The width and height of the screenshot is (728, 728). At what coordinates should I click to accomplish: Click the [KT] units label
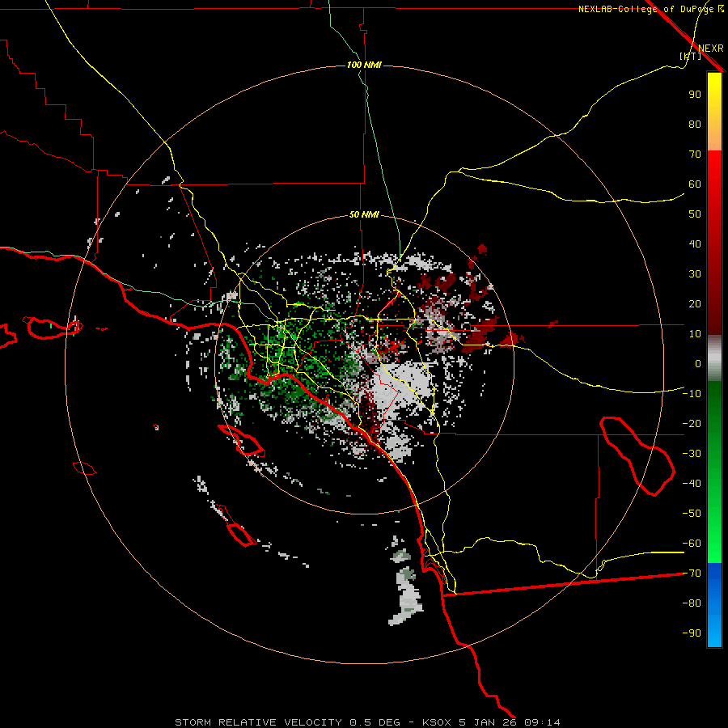coord(690,56)
